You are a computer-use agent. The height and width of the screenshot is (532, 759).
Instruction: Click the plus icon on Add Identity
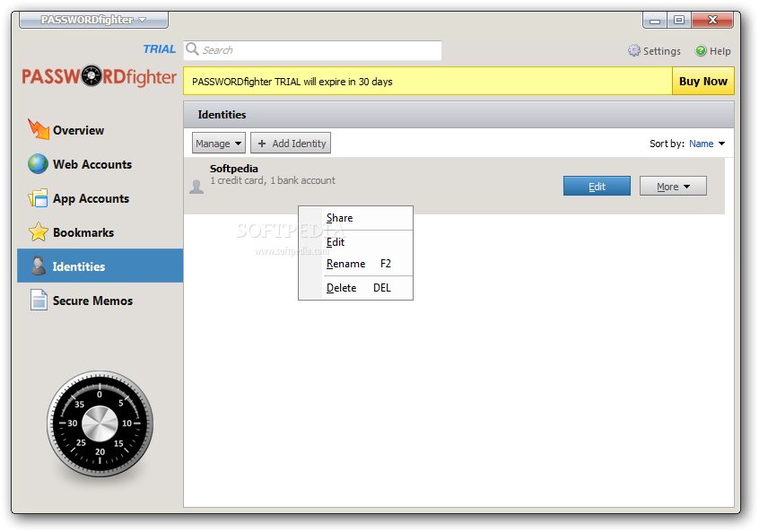[x=262, y=144]
